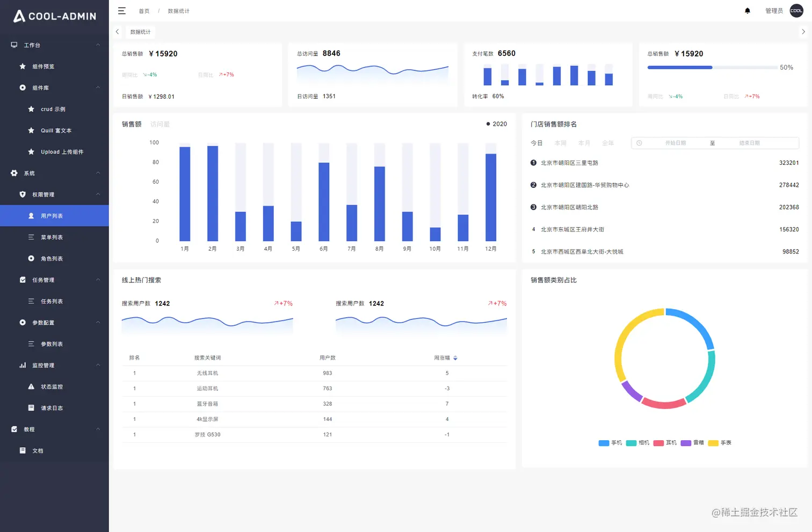Viewport: 812px width, 532px height.
Task: Toggle the sidebar with the hamburger icon
Action: click(x=122, y=11)
